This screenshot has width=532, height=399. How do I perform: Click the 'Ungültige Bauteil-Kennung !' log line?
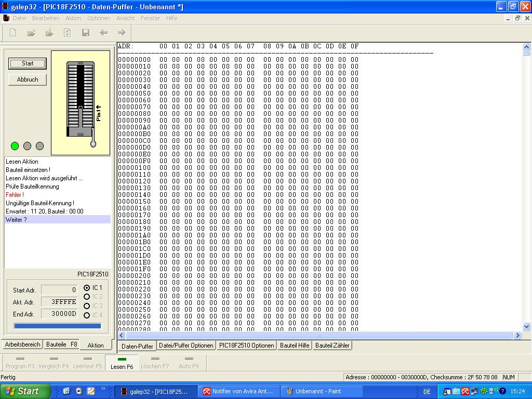click(x=40, y=203)
